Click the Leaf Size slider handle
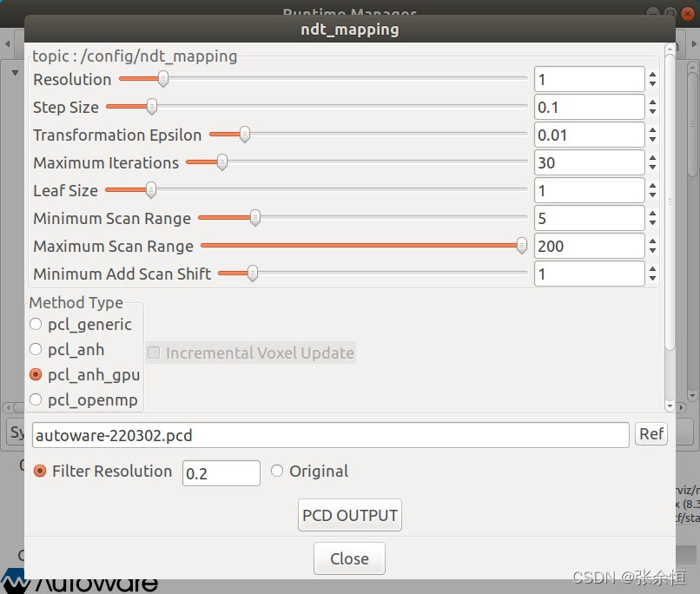Viewport: 700px width, 594px height. coord(151,189)
